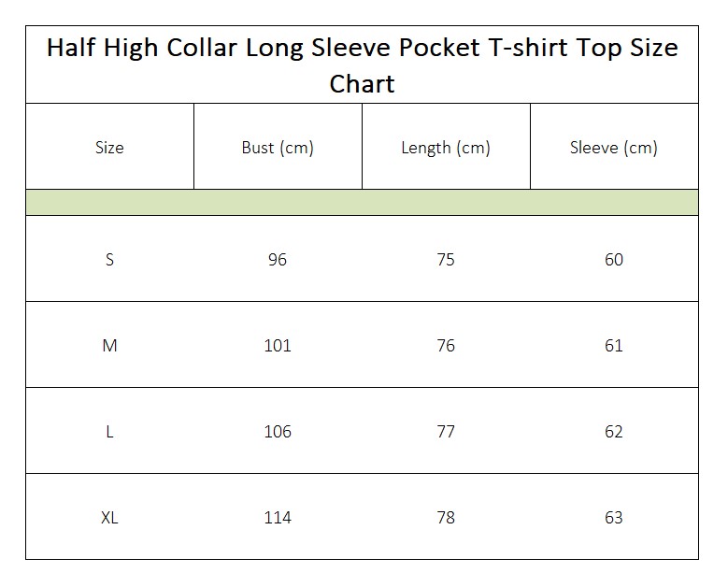Click the size chart title text
Screen dimensions: 728x587
click(363, 65)
